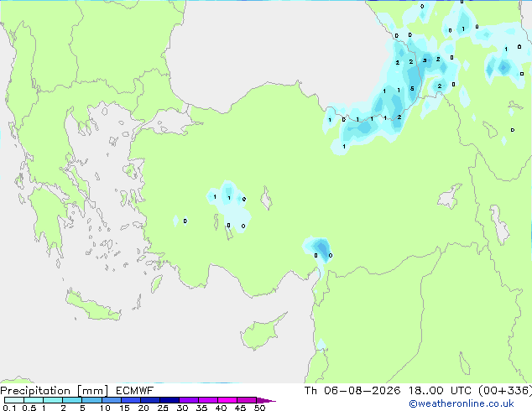Click the magenta 40 mm legend swatch

(x=227, y=400)
